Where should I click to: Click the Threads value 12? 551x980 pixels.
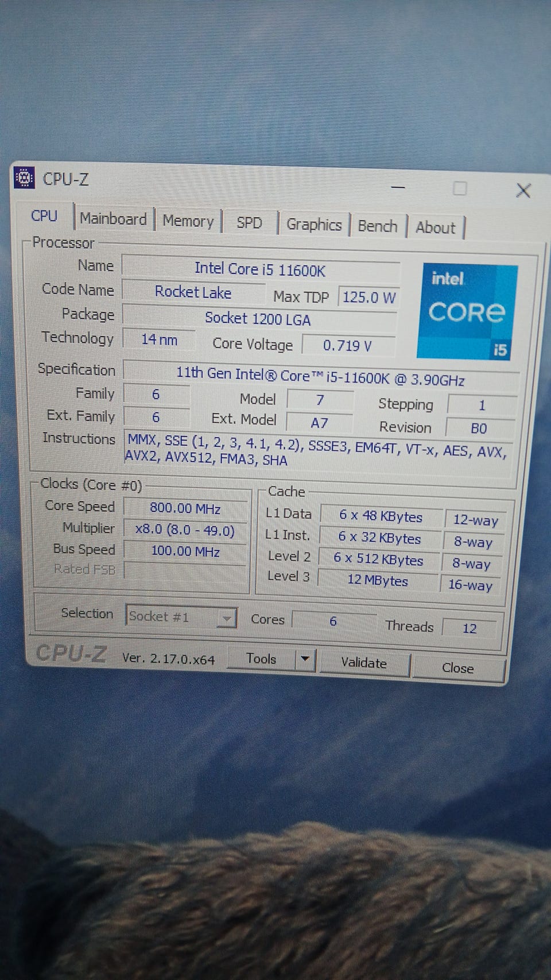[x=470, y=628]
